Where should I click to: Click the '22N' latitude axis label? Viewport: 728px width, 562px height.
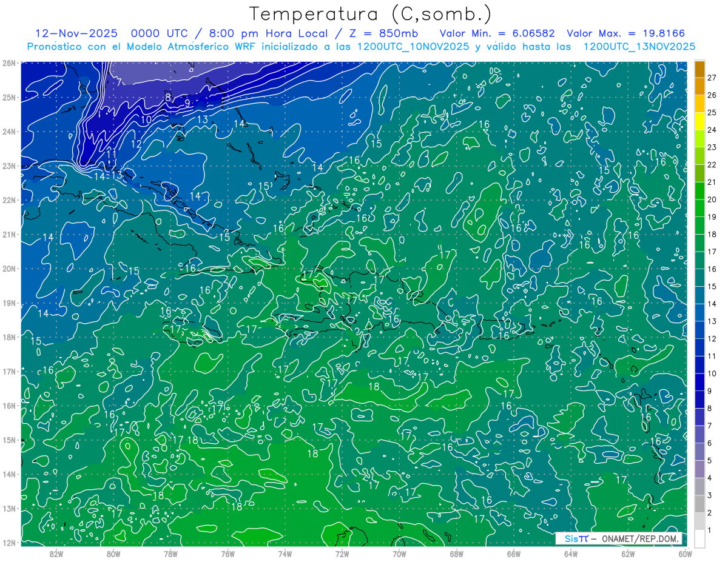point(9,200)
